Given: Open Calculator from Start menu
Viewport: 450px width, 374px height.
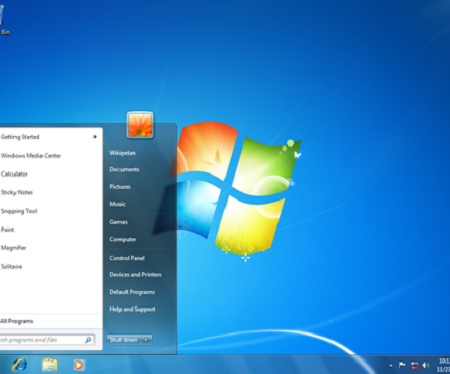Looking at the screenshot, I should (x=14, y=174).
